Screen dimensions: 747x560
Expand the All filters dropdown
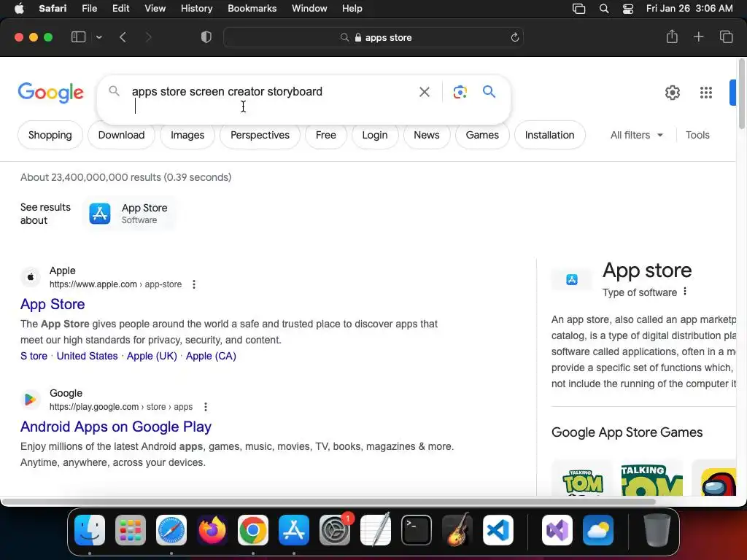[x=636, y=135]
